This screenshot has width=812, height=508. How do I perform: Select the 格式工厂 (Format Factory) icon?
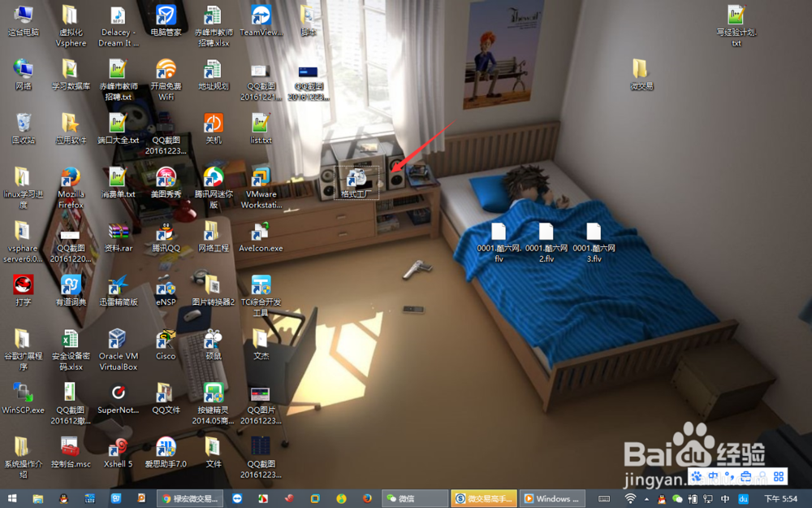pyautogui.click(x=356, y=182)
